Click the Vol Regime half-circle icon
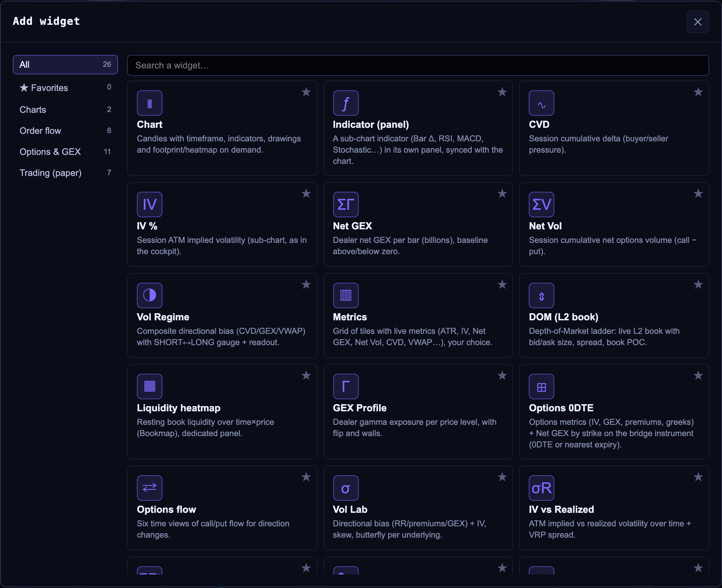 (x=149, y=296)
